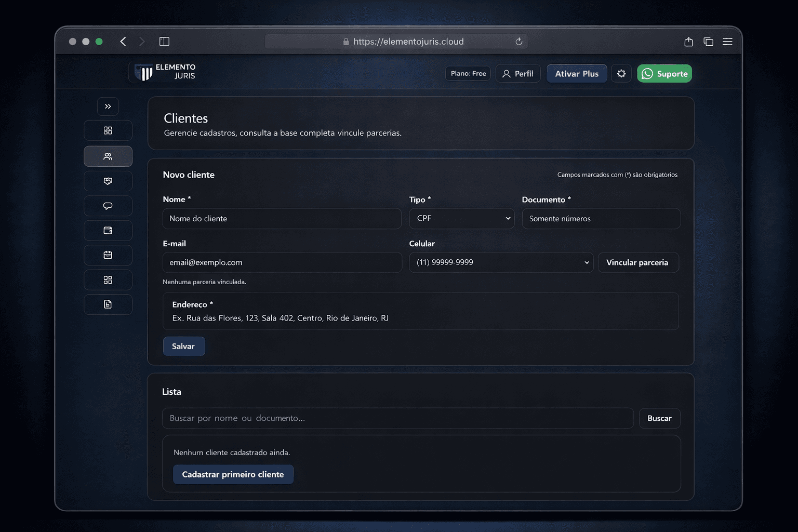Expand the Celular field dropdown arrow
The width and height of the screenshot is (798, 532).
(587, 263)
